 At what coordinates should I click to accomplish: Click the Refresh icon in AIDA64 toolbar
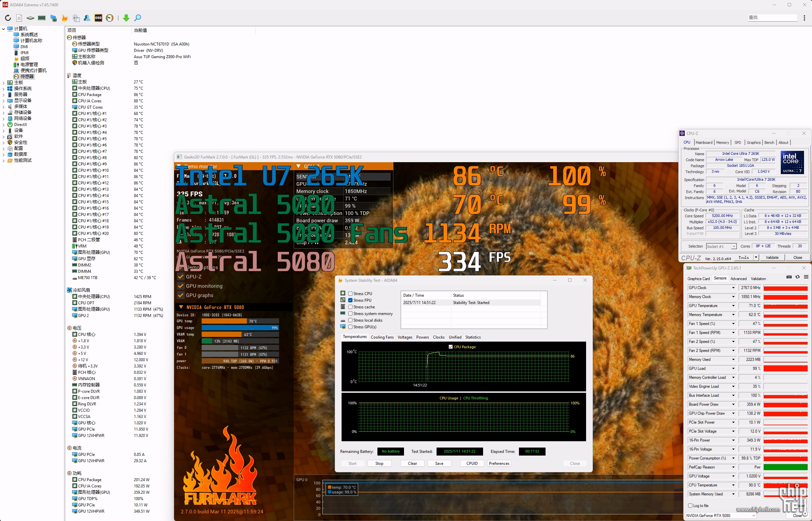(x=8, y=18)
